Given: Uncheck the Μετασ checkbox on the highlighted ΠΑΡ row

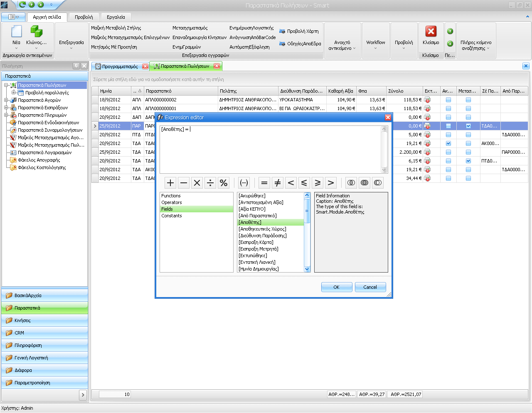Looking at the screenshot, I should 468,125.
